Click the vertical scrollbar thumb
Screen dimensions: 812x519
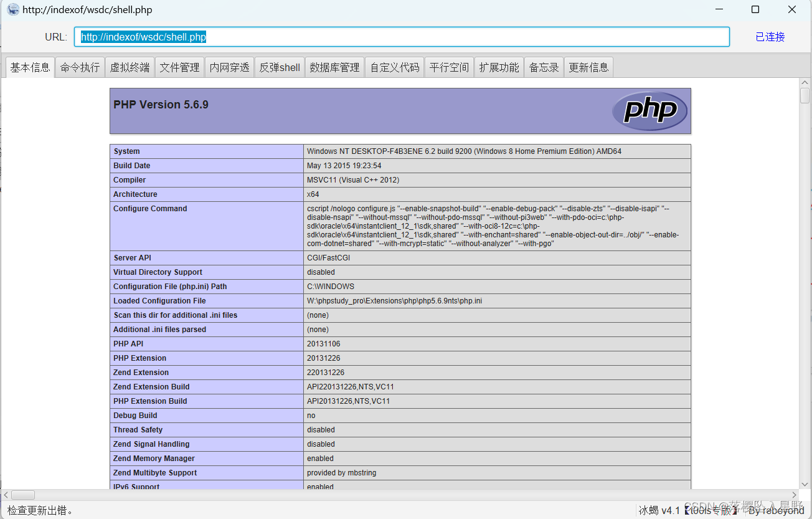coord(805,96)
